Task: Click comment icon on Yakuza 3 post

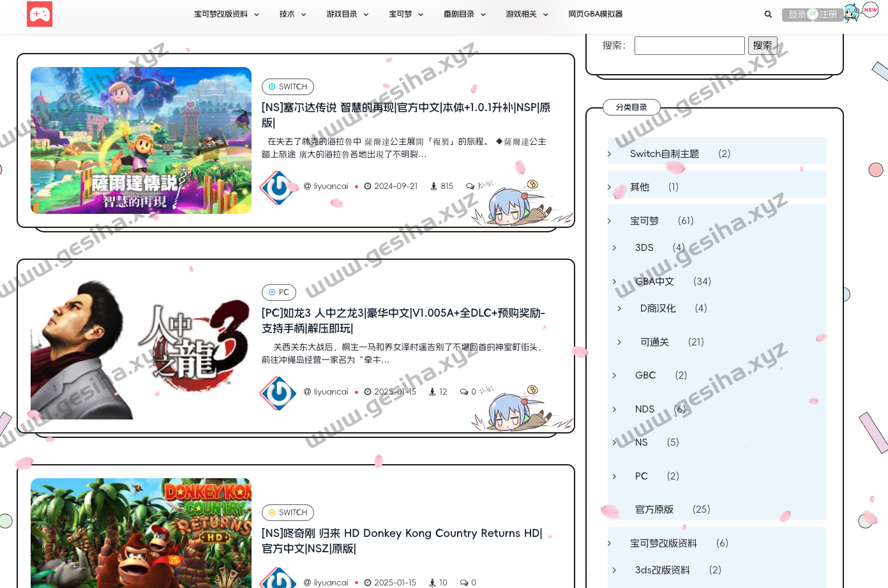Action: tap(464, 392)
